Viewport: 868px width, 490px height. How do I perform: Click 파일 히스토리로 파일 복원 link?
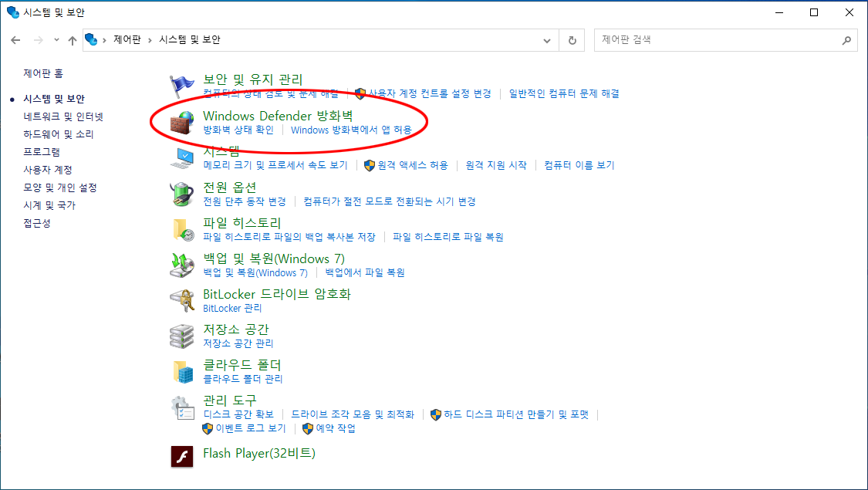(448, 236)
